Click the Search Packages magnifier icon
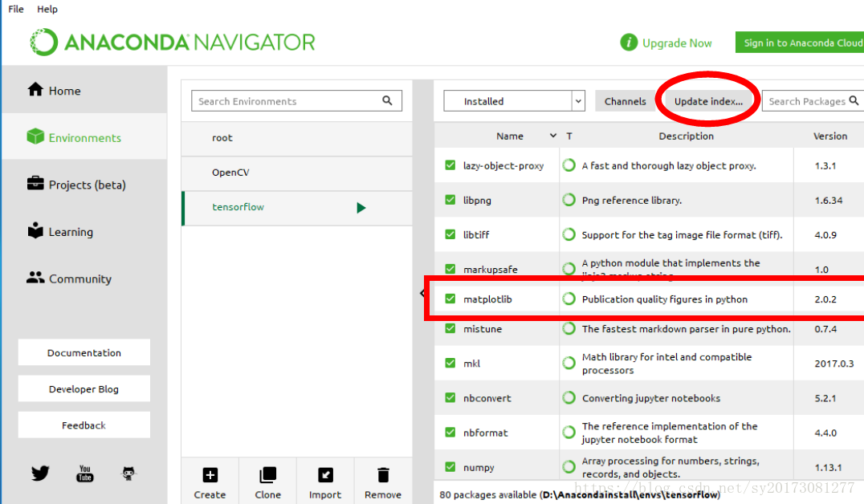Viewport: 864px width, 504px height. tap(854, 100)
